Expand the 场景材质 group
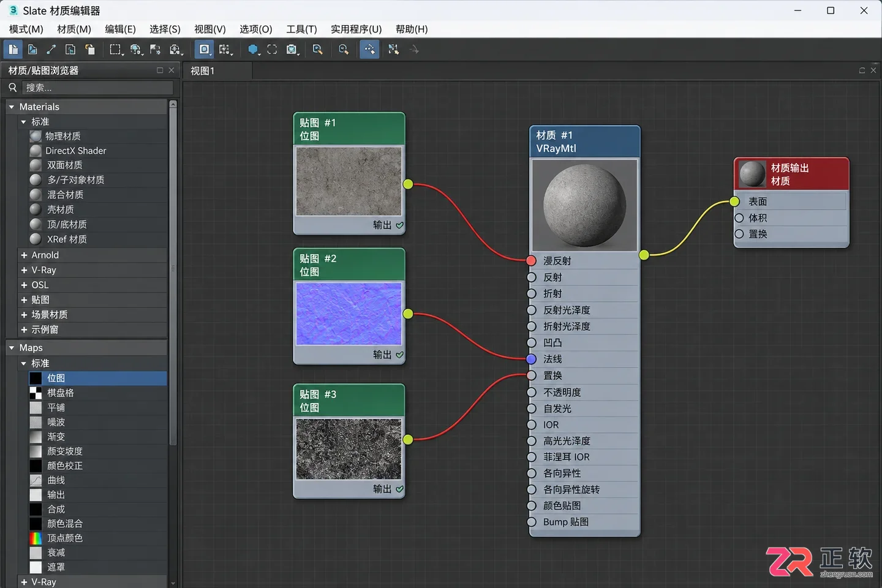 [x=24, y=315]
